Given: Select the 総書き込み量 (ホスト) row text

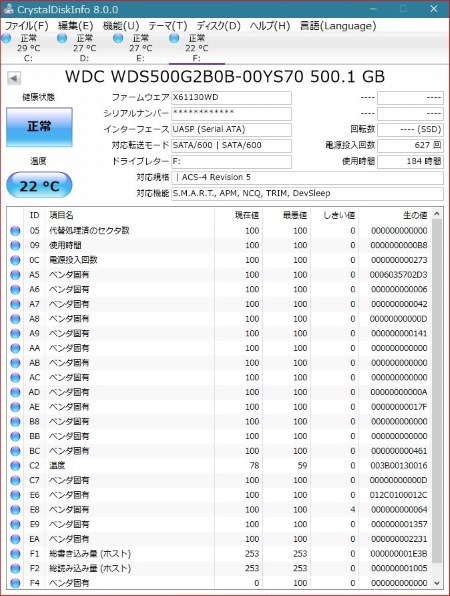Looking at the screenshot, I should [90, 554].
